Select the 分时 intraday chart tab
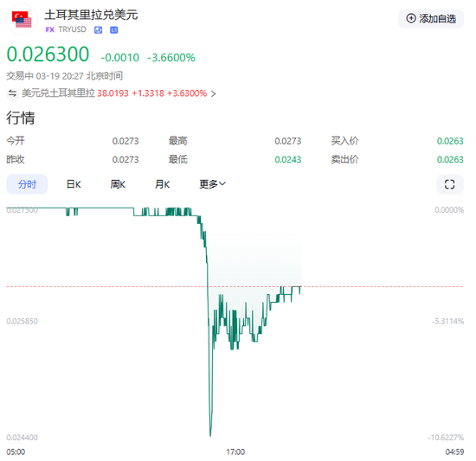Screen dimensions: 476x461 point(27,184)
